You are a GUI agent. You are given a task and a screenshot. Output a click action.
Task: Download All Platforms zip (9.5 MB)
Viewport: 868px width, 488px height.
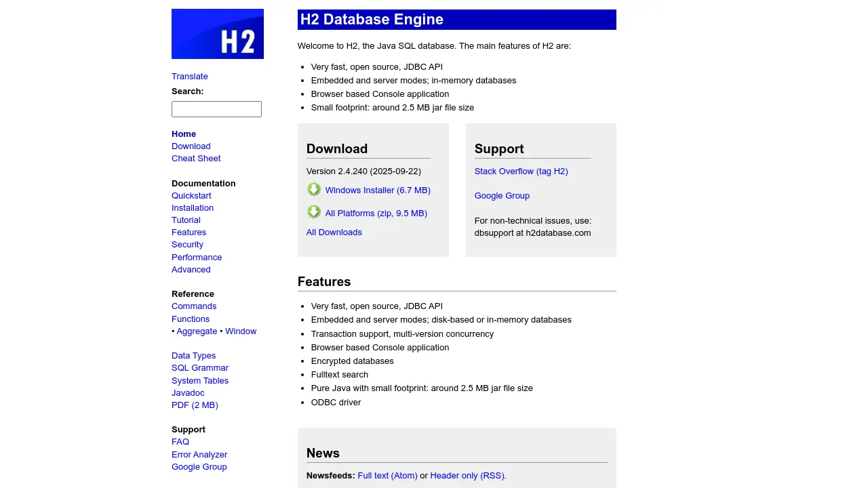pos(376,213)
